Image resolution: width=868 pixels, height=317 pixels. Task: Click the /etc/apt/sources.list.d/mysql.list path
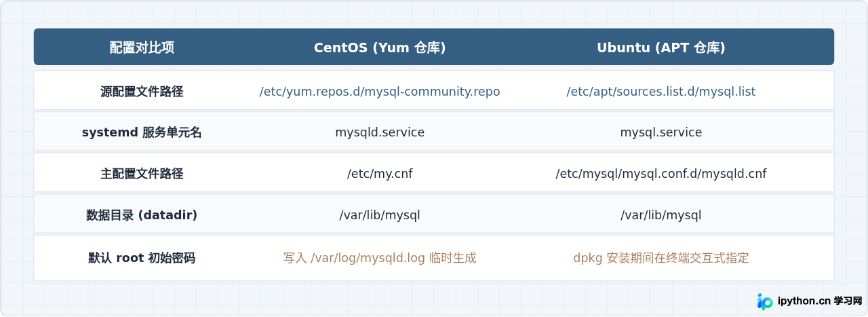click(661, 92)
